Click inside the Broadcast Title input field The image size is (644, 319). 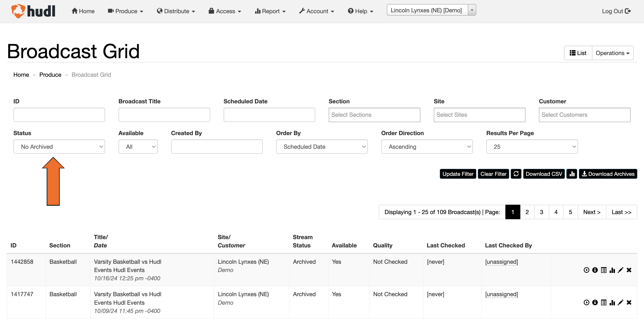point(164,115)
